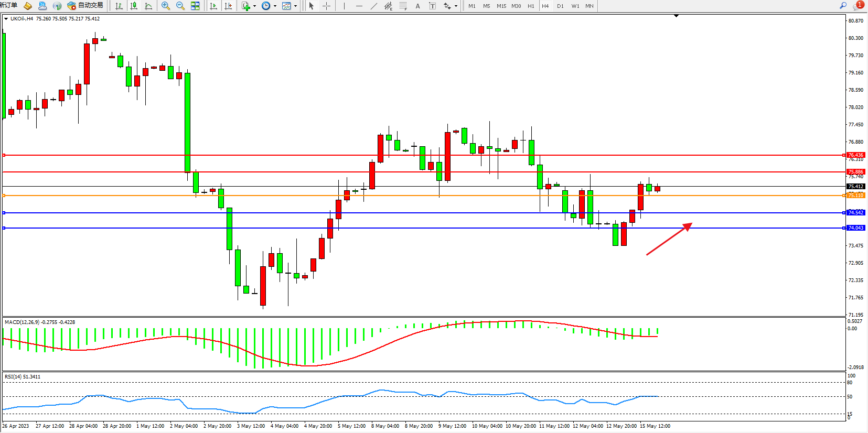Click the zoom out magnifier icon
This screenshot has height=433, width=868.
[x=180, y=6]
